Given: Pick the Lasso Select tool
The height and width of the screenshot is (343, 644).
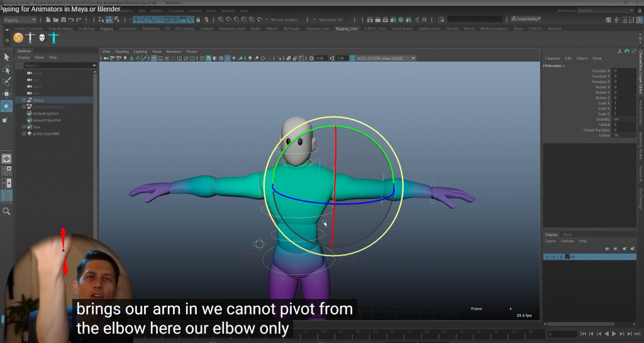Looking at the screenshot, I should (x=7, y=70).
